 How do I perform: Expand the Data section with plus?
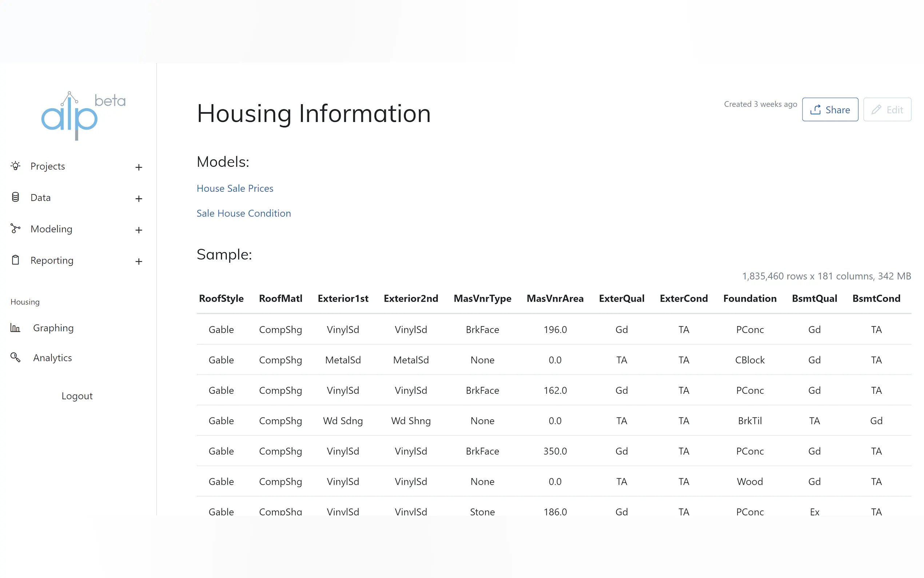tap(139, 199)
